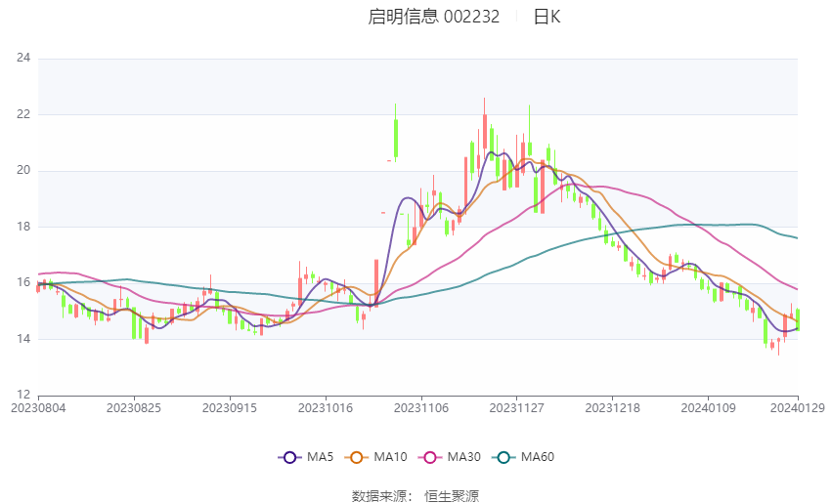
Task: Click the 12 price axis label
Action: [23, 395]
